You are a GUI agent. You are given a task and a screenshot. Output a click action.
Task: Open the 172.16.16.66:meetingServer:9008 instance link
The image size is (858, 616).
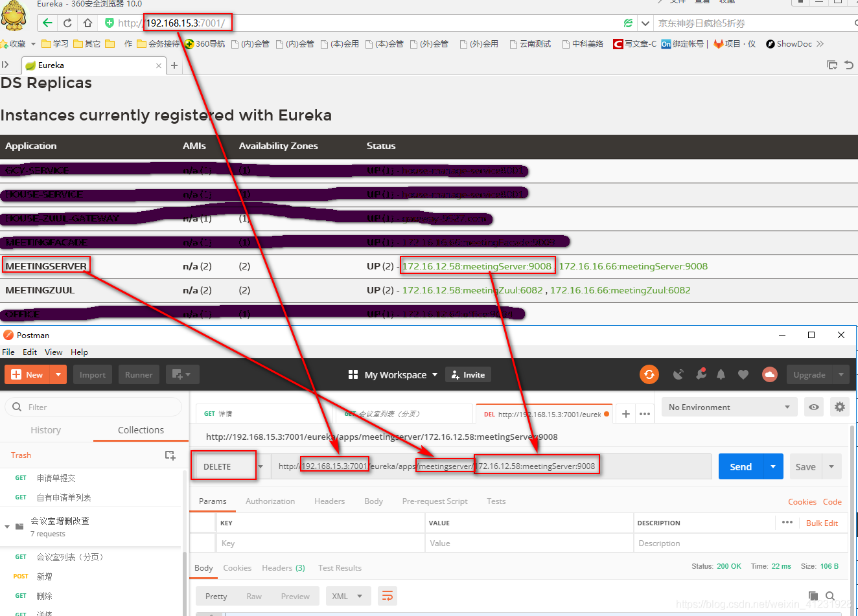click(633, 266)
